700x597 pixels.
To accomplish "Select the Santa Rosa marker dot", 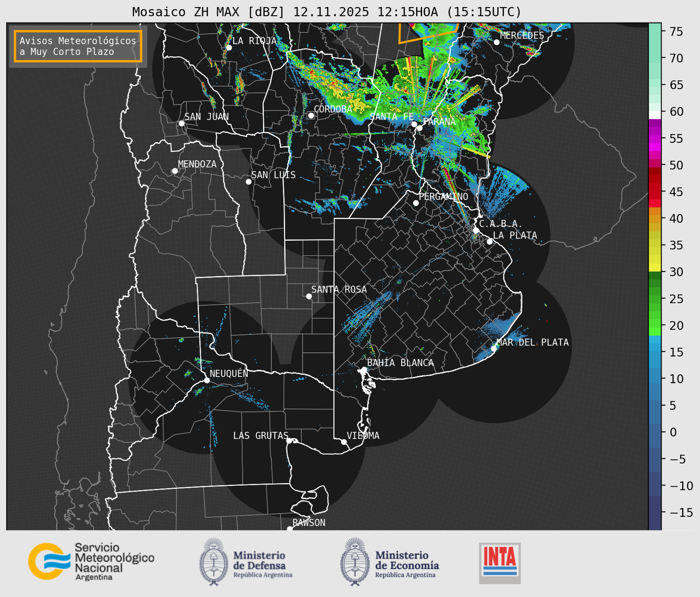I will tap(309, 296).
